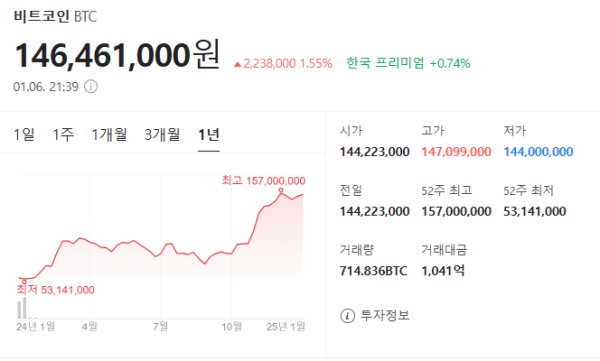Click the 한국 프리미엄 +0.74% label
The image size is (600, 361).
408,63
